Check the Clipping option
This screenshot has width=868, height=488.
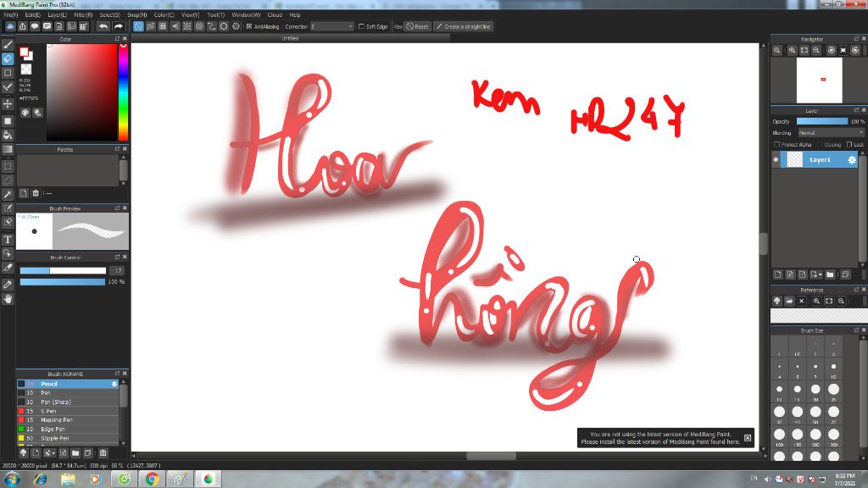[x=821, y=145]
